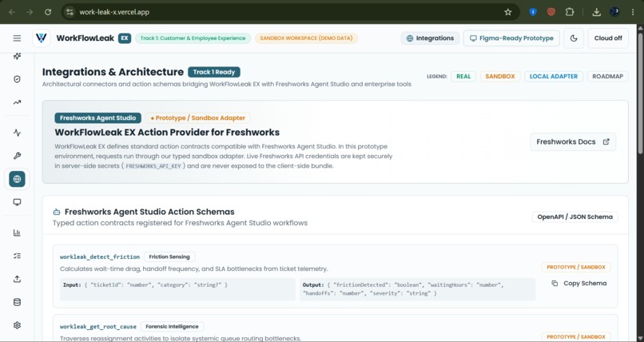Copy Schema for workleak_detect_friction

point(579,284)
